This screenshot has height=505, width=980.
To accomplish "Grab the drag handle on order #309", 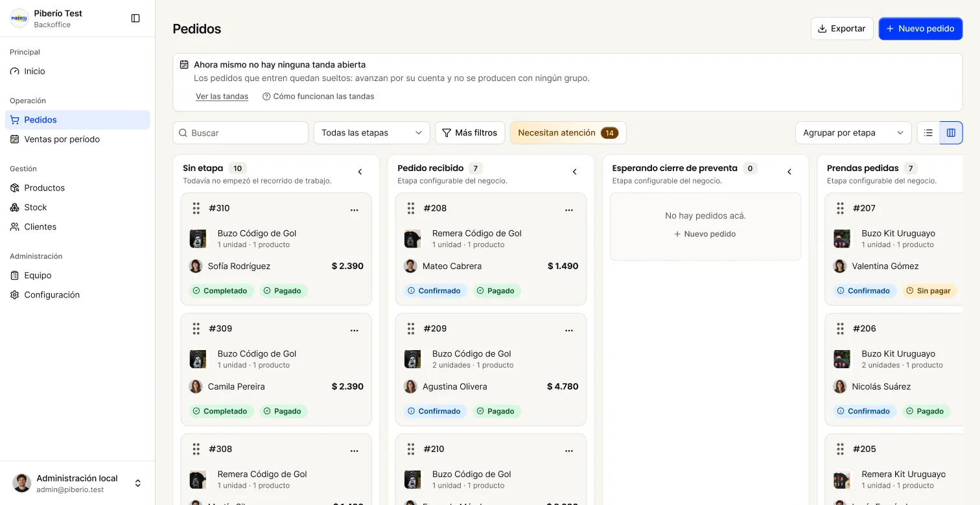I will pos(196,329).
